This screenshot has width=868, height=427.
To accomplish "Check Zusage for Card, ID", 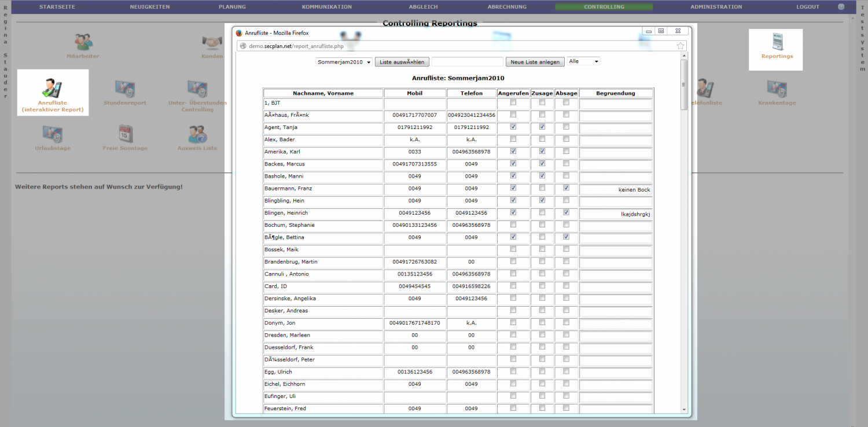I will (542, 286).
